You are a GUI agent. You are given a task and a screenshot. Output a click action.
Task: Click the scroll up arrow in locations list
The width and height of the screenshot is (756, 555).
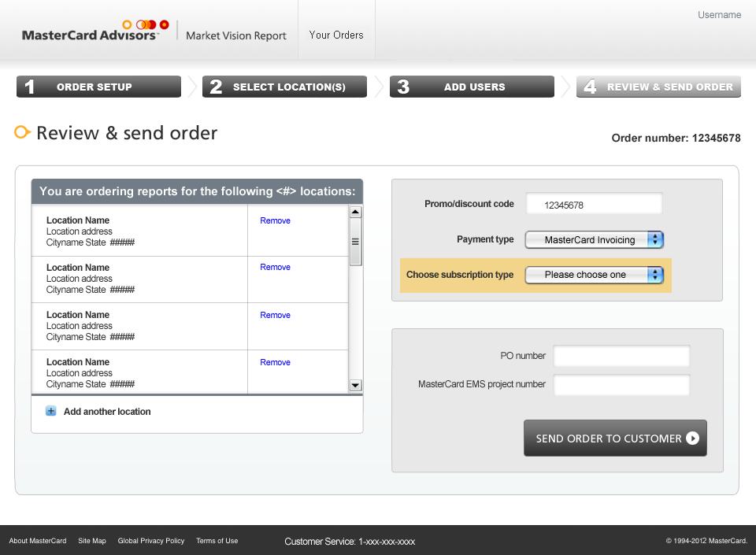[x=355, y=212]
